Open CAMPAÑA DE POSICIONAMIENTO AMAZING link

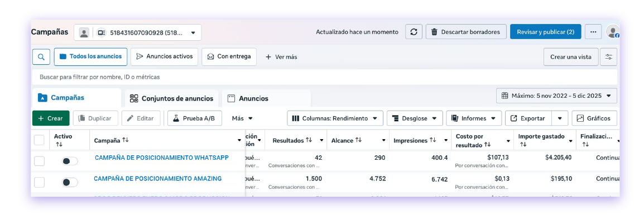(158, 179)
